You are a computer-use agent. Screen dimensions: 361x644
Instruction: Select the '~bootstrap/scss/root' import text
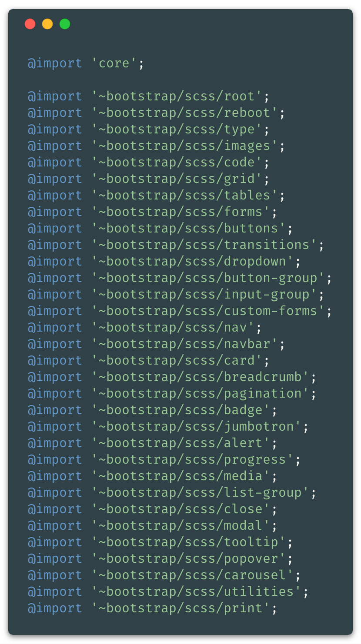click(x=149, y=96)
